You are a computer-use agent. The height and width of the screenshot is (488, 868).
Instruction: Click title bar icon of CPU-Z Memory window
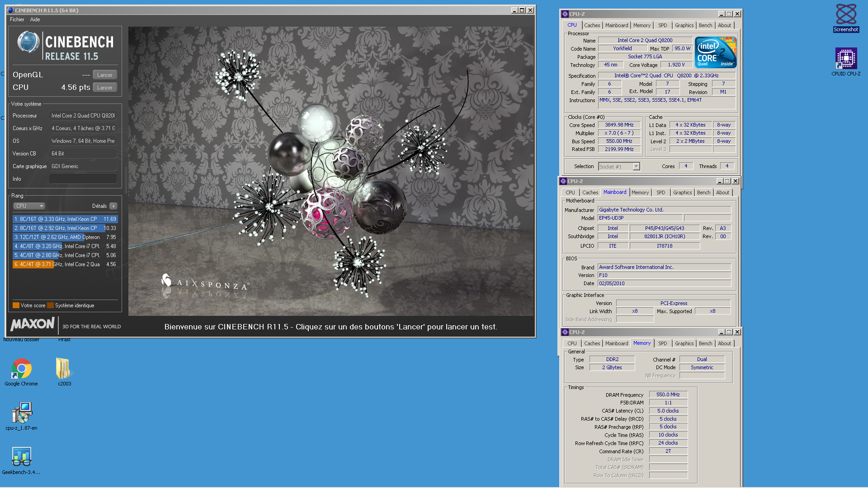[x=565, y=332]
